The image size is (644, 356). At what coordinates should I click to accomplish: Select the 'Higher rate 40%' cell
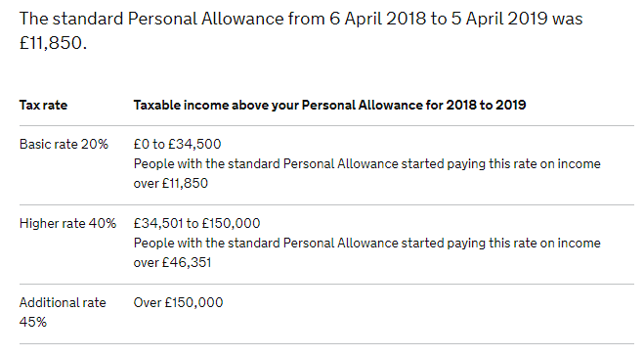click(67, 224)
